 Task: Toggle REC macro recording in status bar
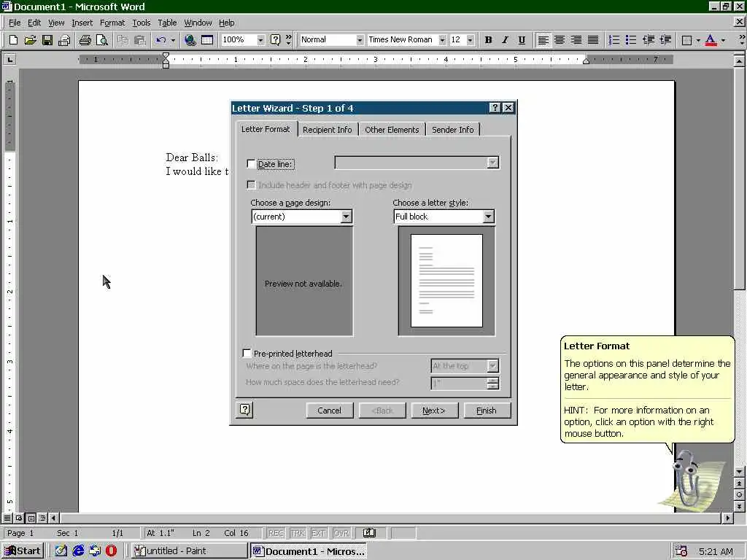click(276, 533)
